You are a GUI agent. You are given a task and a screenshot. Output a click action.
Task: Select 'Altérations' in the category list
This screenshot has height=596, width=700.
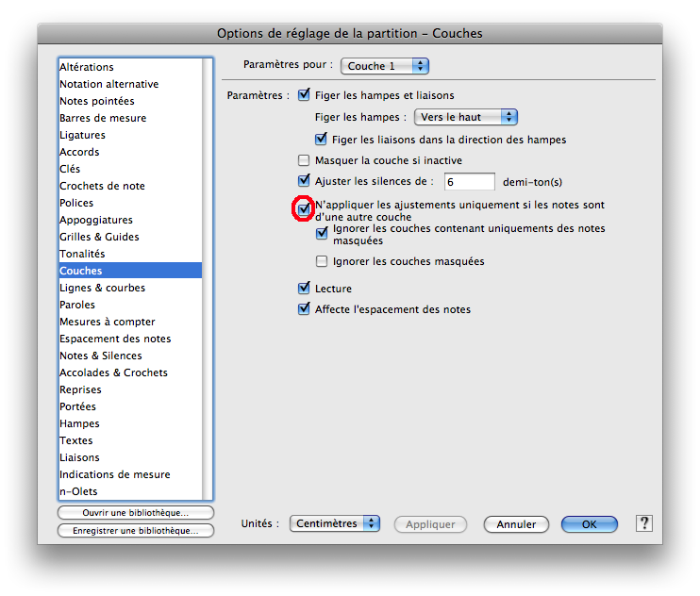click(x=87, y=67)
